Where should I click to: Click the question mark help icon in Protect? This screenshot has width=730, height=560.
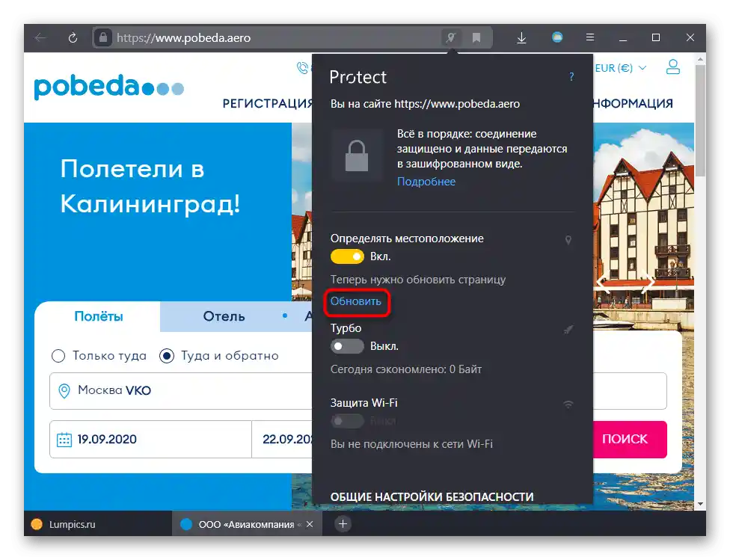[x=571, y=77]
